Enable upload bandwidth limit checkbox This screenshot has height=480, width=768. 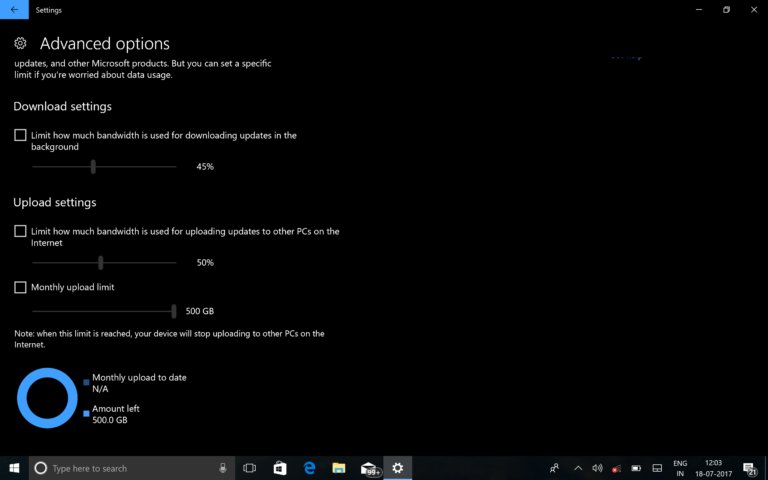pyautogui.click(x=20, y=231)
